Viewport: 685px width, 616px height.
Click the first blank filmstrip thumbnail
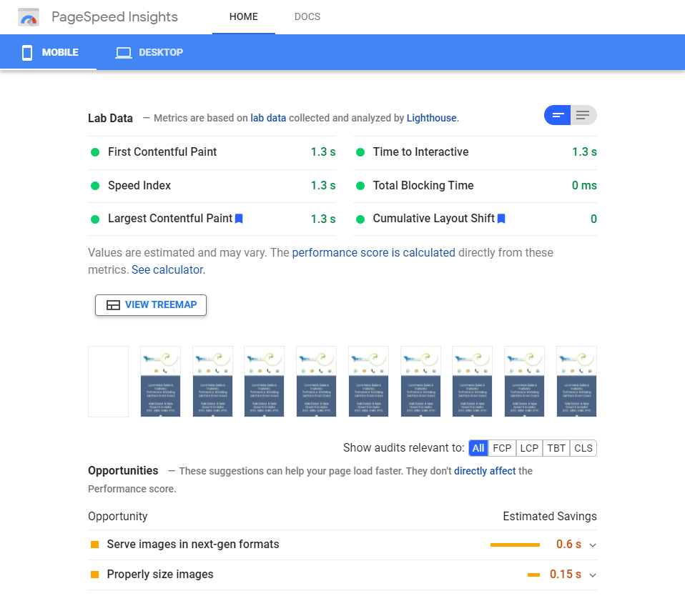(108, 382)
